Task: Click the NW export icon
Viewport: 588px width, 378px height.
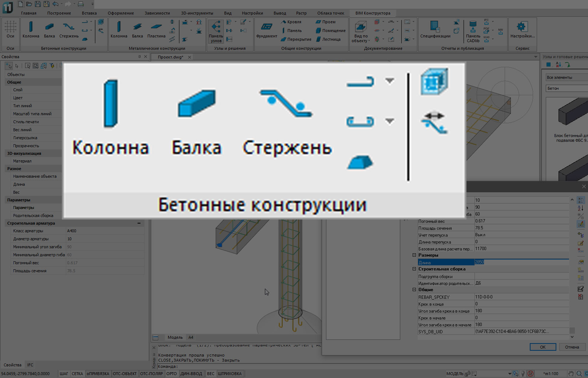Action: [x=501, y=32]
